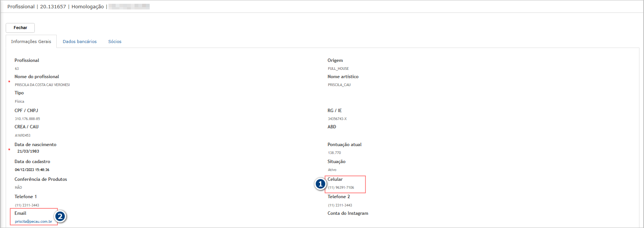Click the Telefone 1 number value
Image resolution: width=644 pixels, height=228 pixels.
pos(27,205)
